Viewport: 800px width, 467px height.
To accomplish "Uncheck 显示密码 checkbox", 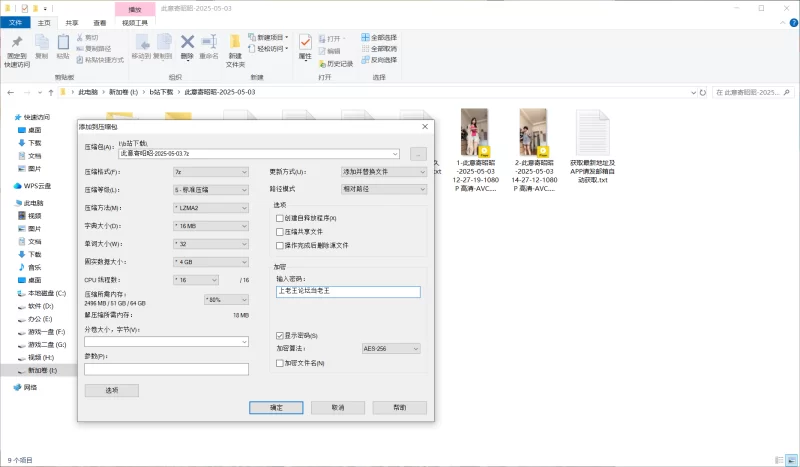I will 280,335.
